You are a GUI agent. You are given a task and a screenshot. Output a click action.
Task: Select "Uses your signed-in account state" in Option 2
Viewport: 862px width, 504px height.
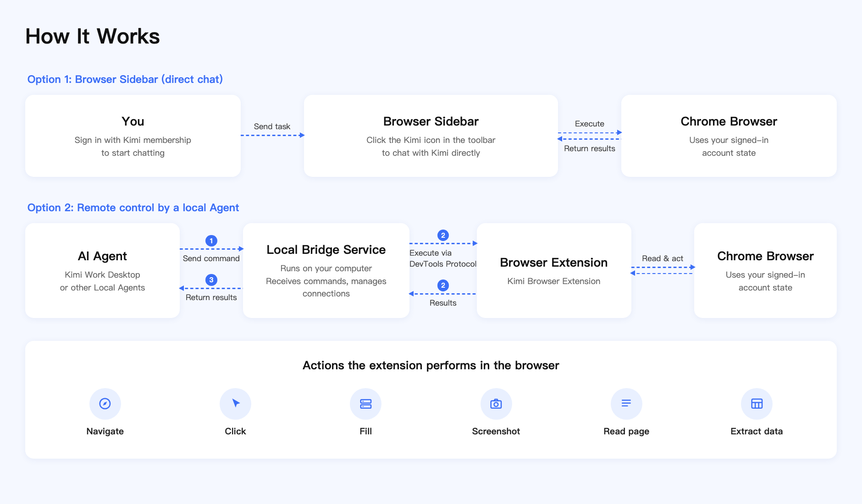pyautogui.click(x=765, y=281)
